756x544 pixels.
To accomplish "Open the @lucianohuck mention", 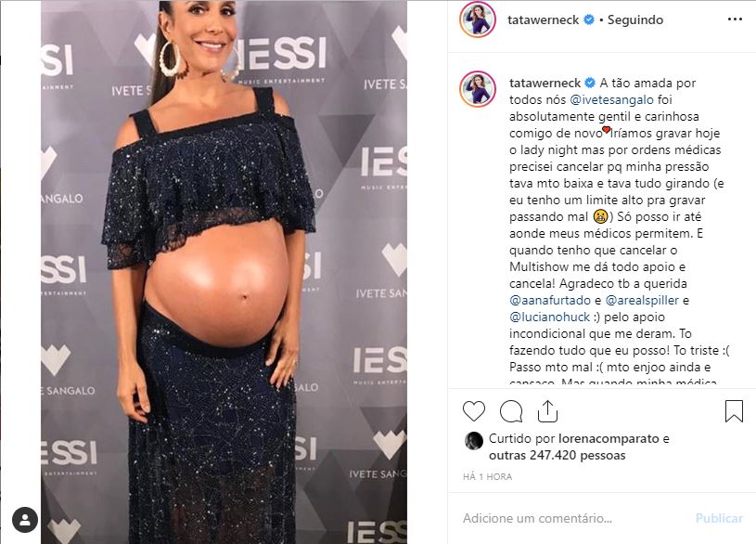I will [550, 317].
